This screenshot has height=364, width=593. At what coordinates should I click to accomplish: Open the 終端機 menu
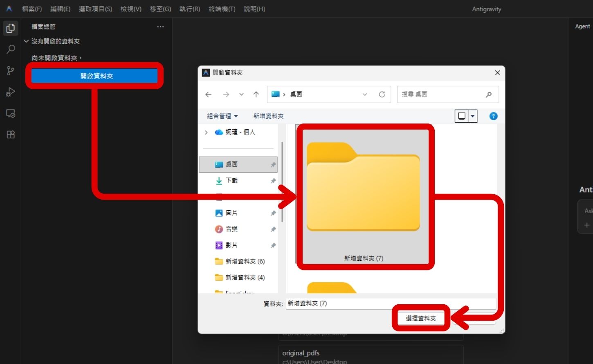coord(222,9)
